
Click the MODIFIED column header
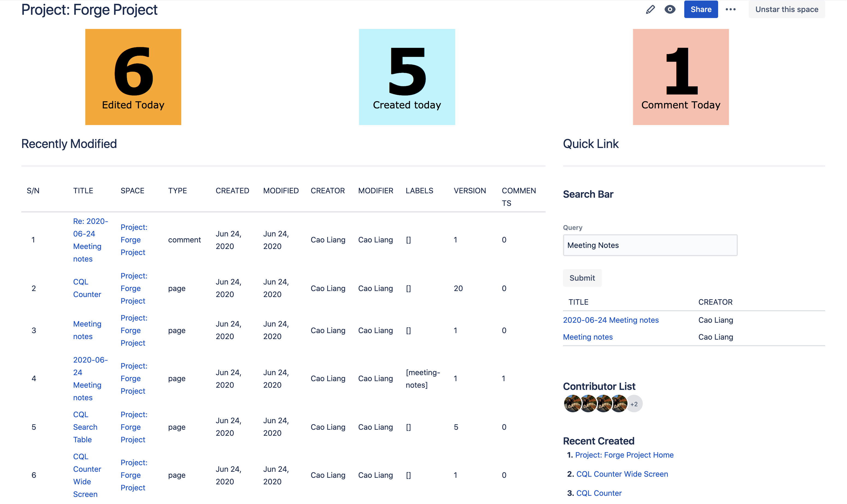click(280, 191)
